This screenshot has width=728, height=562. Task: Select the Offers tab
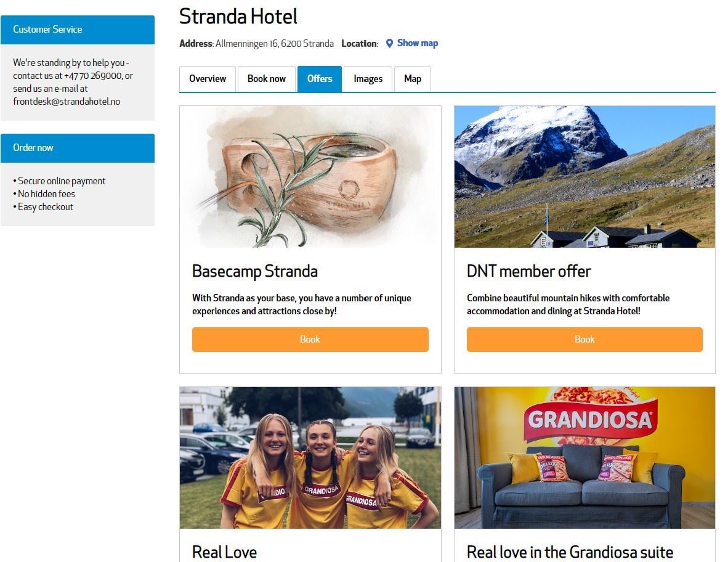click(320, 79)
